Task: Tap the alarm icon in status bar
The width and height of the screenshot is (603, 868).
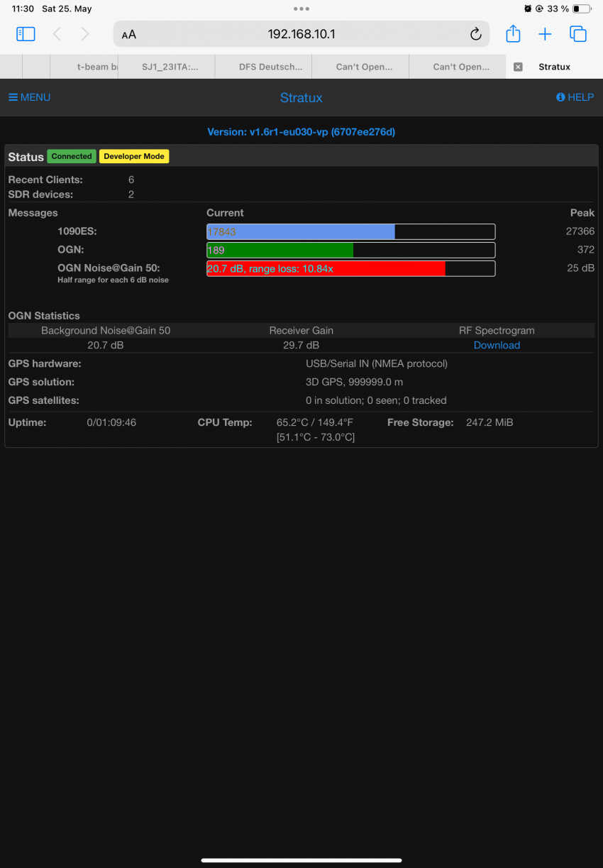Action: click(x=528, y=9)
